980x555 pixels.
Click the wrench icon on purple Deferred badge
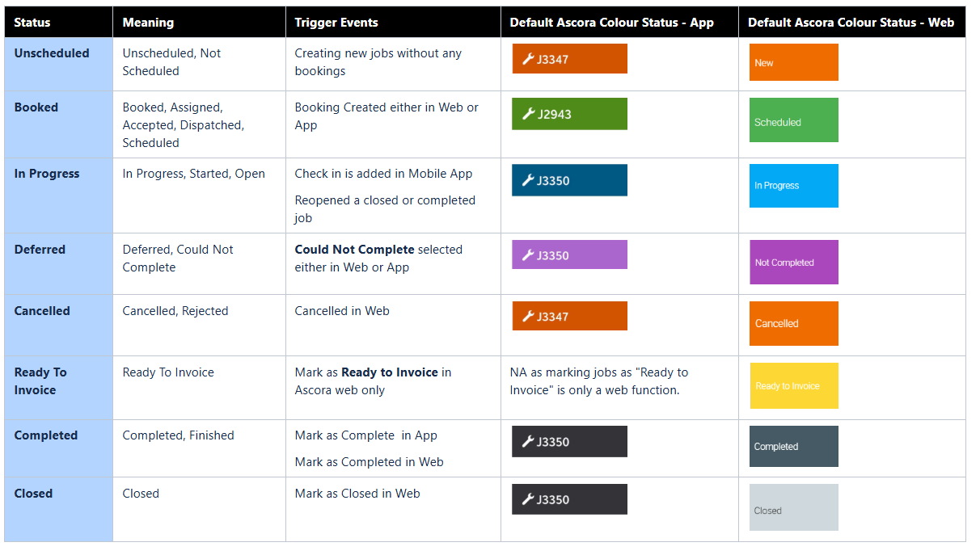(x=528, y=255)
